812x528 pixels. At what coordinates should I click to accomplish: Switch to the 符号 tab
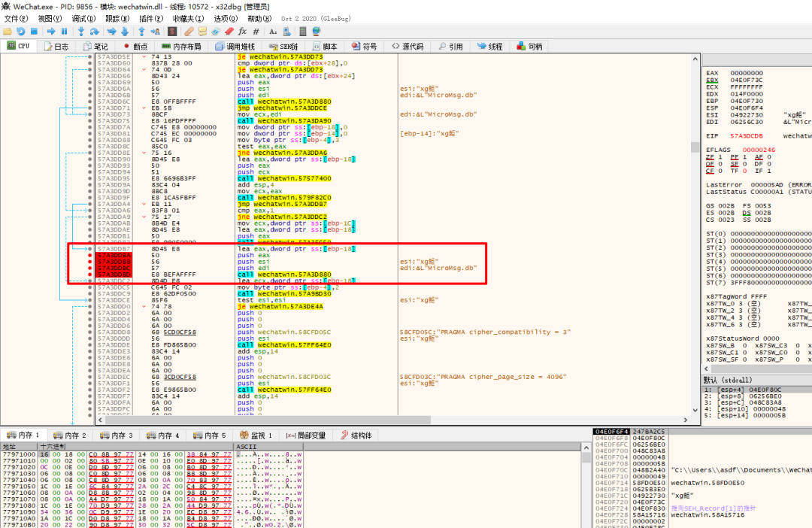(x=365, y=47)
